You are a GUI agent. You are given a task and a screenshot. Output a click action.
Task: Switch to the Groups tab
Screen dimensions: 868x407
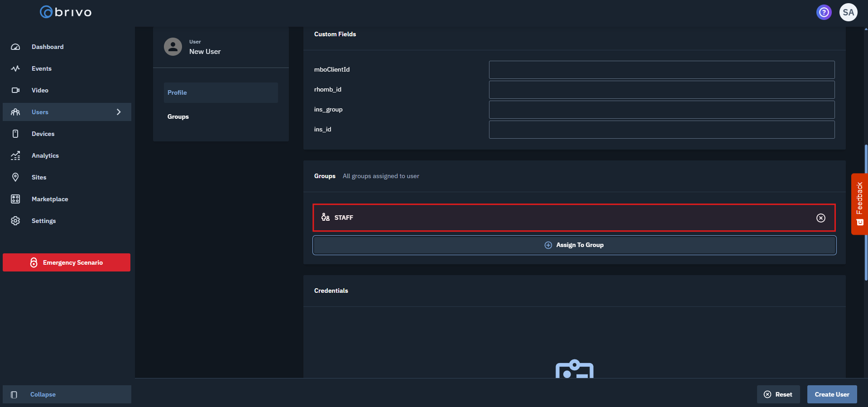pyautogui.click(x=178, y=116)
